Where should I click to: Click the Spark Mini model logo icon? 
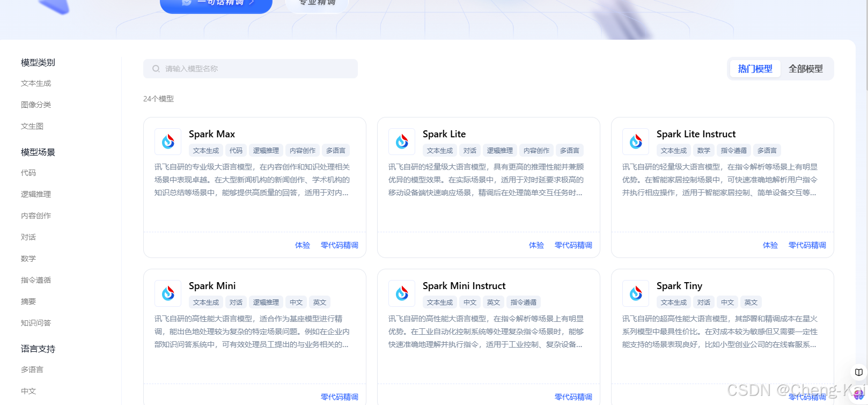click(168, 293)
